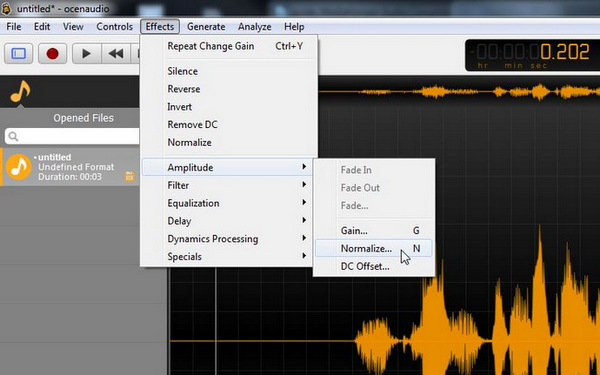Focus the Opened Files search field
Viewport: 600px width, 375px height.
coord(72,136)
